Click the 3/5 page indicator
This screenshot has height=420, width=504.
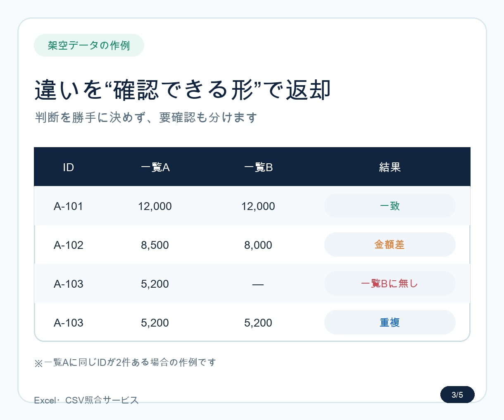point(457,395)
